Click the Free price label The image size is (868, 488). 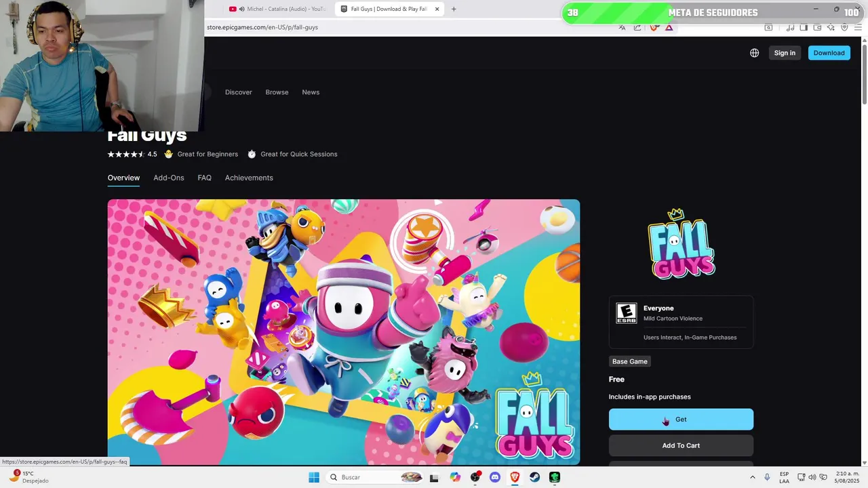616,380
